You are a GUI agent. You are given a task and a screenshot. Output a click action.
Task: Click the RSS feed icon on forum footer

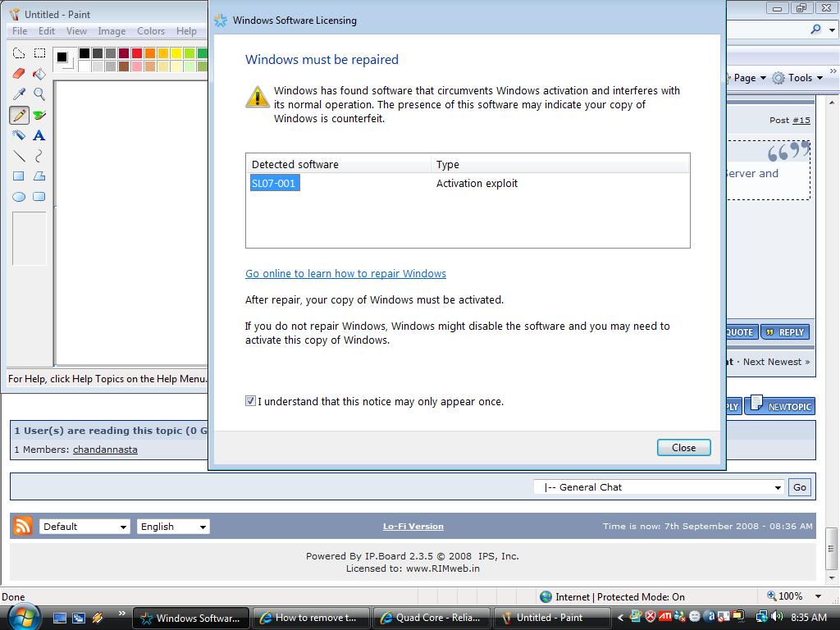(22, 526)
